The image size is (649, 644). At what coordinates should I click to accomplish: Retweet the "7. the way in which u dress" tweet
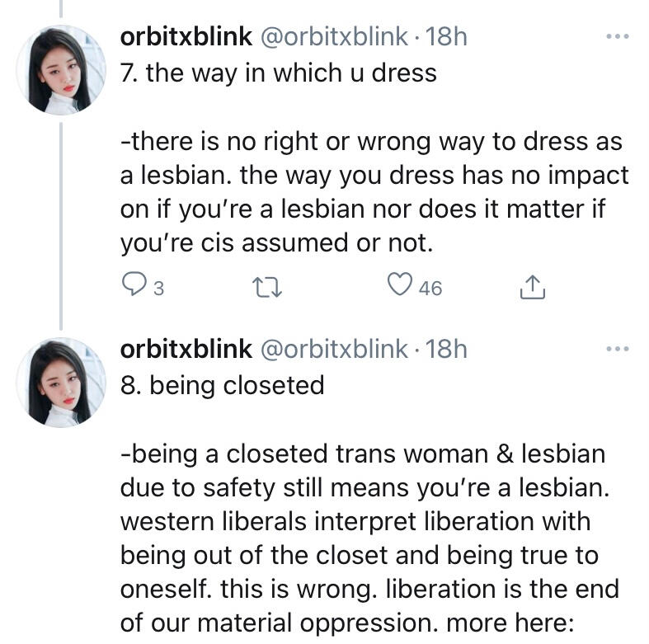point(266,286)
